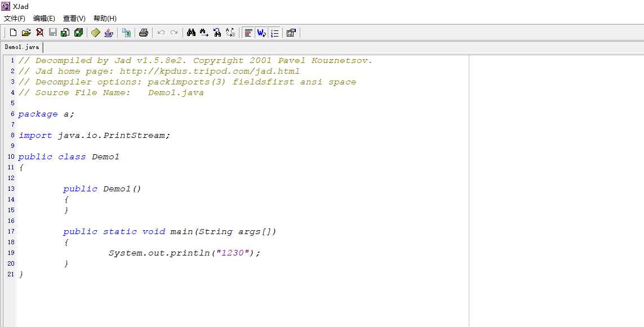Click the grayed Save disk icon
The width and height of the screenshot is (644, 327).
point(53,33)
